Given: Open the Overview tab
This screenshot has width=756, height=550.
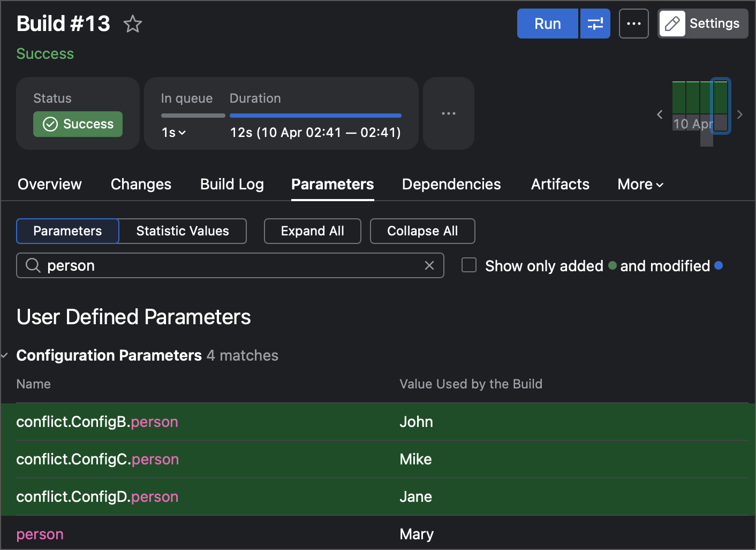Looking at the screenshot, I should (x=50, y=185).
